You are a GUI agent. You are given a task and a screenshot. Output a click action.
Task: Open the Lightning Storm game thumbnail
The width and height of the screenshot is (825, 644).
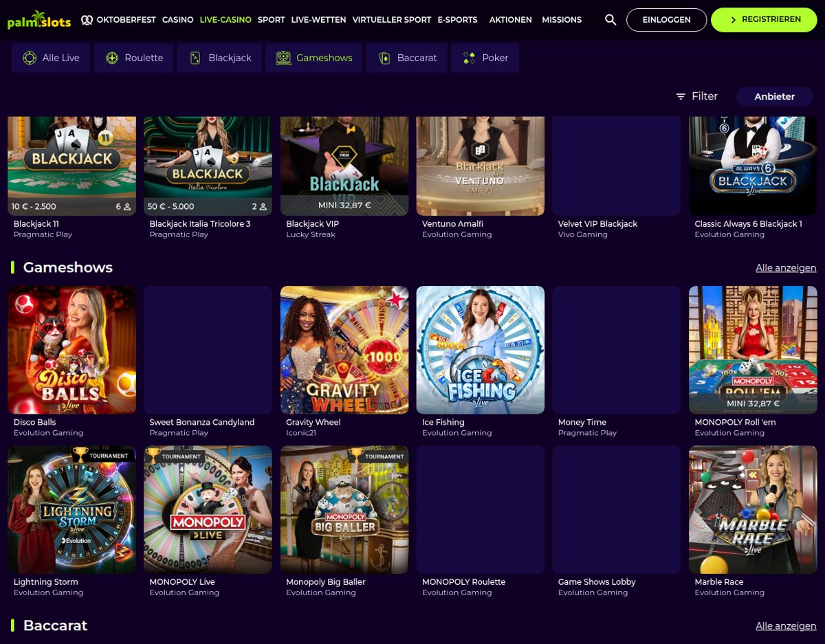[x=71, y=509]
